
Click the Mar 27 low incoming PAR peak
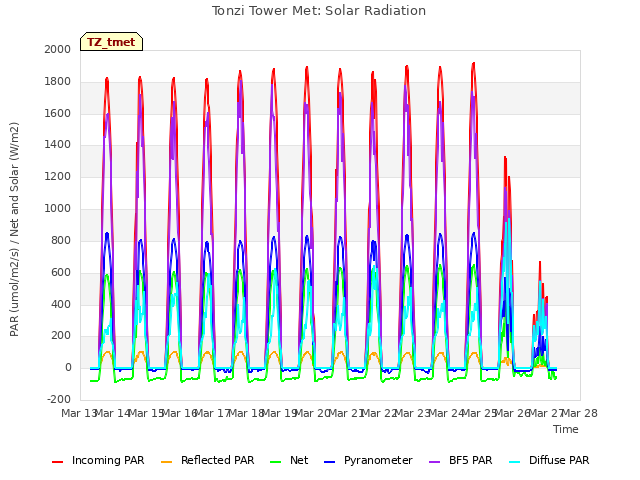coord(540,262)
